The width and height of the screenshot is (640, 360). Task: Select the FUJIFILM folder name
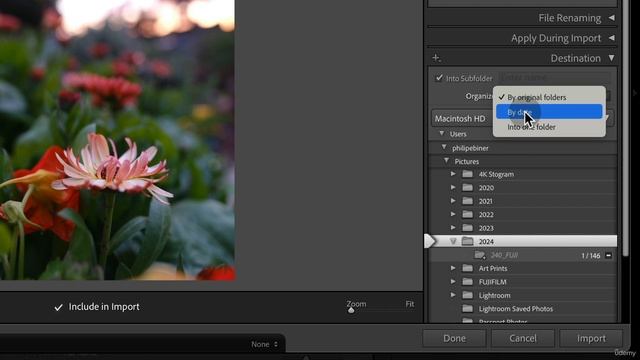click(493, 282)
